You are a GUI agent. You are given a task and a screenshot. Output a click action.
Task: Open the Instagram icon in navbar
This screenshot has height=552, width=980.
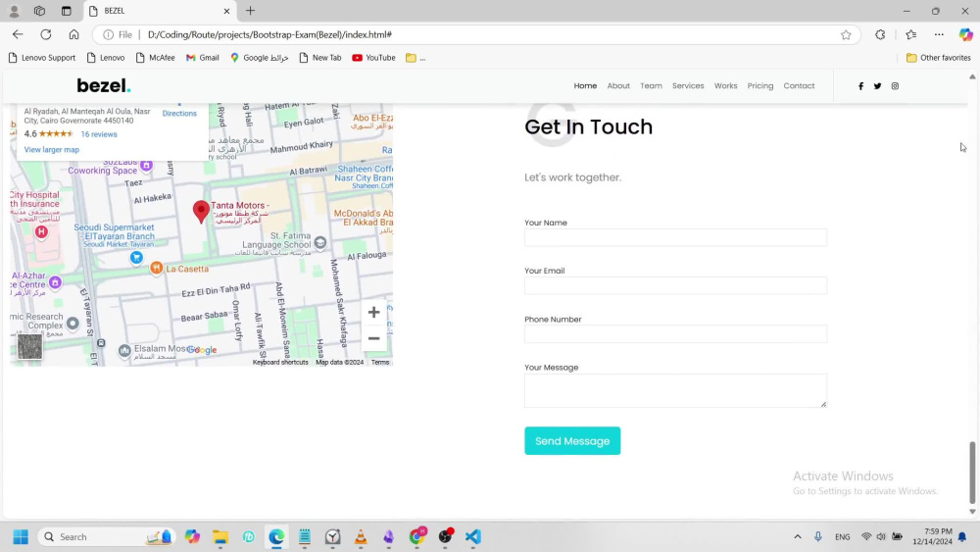pyautogui.click(x=895, y=86)
